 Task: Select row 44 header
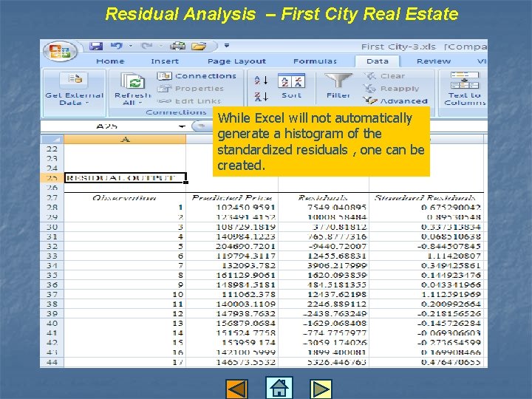click(52, 362)
